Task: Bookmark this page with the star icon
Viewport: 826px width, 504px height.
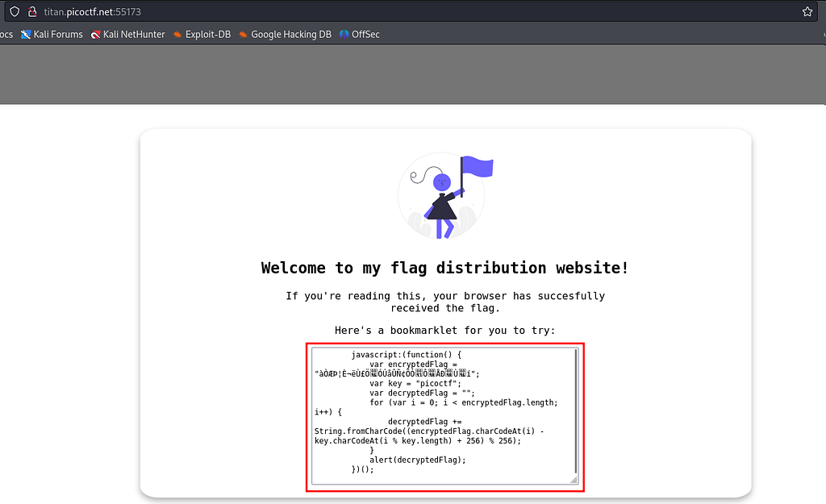Action: click(x=807, y=11)
